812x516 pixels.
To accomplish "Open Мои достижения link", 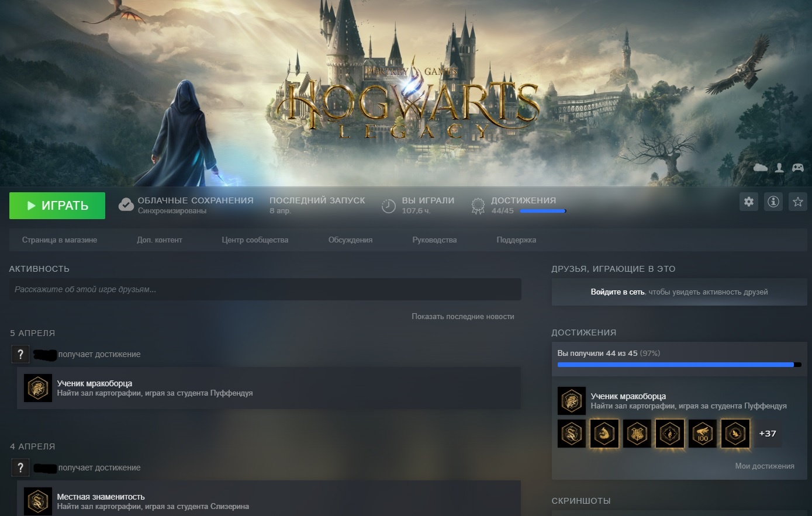I will (x=764, y=466).
